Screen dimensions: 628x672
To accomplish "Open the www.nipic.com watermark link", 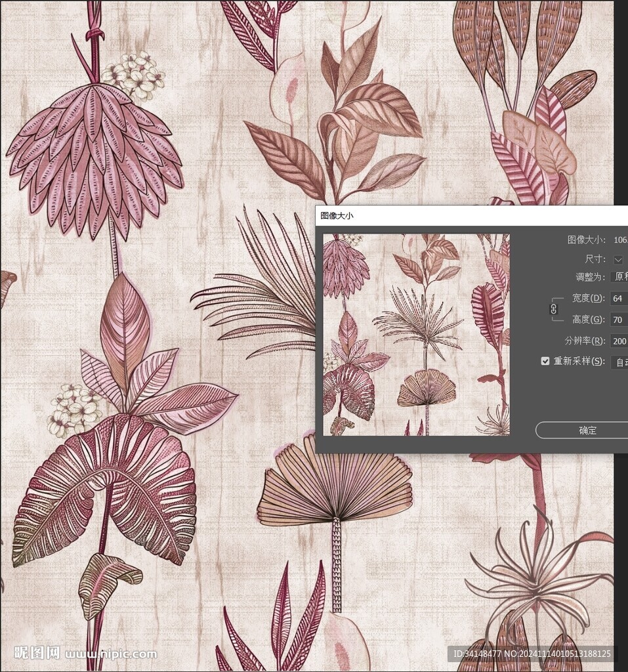I will pos(111,654).
